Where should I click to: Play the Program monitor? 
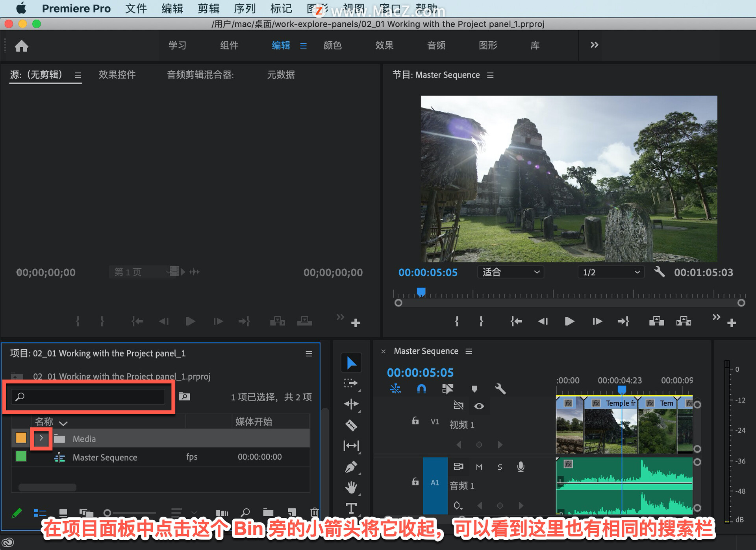click(x=569, y=321)
